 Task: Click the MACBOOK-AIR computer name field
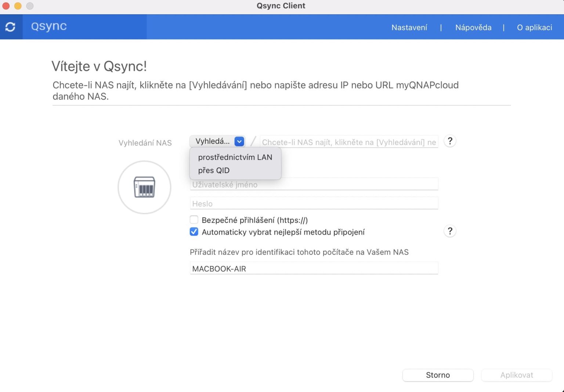314,268
